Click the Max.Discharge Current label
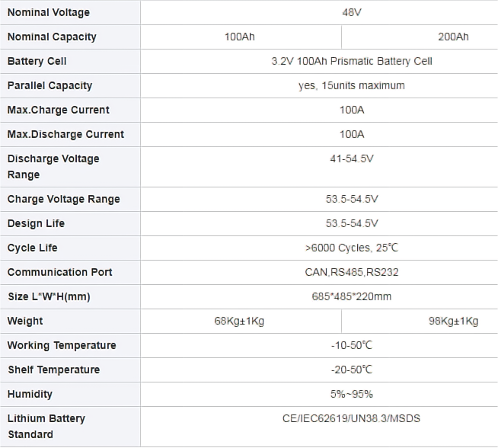Viewport: 498px width, 448px height. (x=65, y=134)
